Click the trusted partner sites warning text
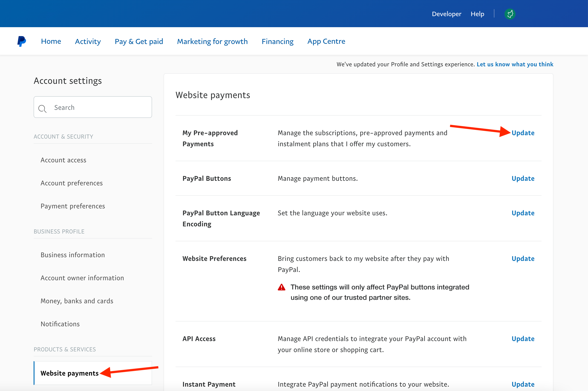This screenshot has height=391, width=588. pyautogui.click(x=380, y=292)
